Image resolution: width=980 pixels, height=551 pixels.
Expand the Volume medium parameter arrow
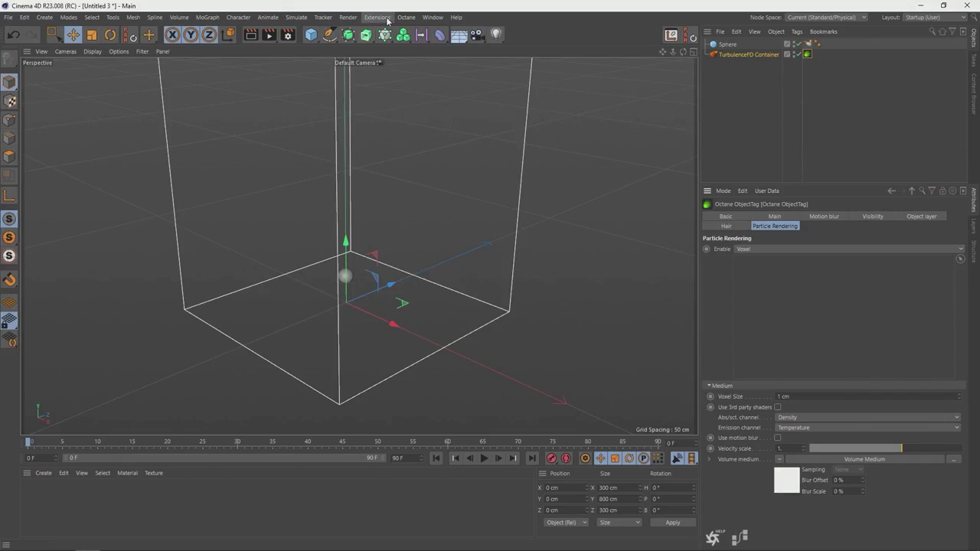709,459
